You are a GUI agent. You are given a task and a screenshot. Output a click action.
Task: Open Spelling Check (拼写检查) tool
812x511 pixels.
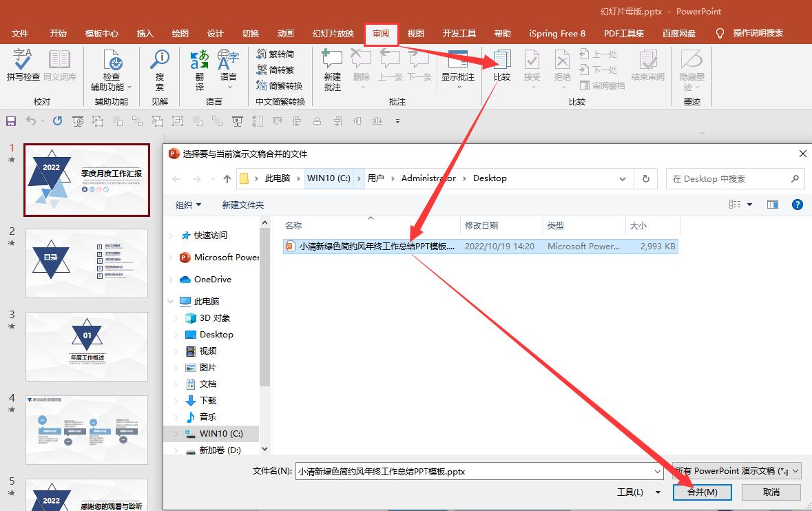(x=23, y=66)
